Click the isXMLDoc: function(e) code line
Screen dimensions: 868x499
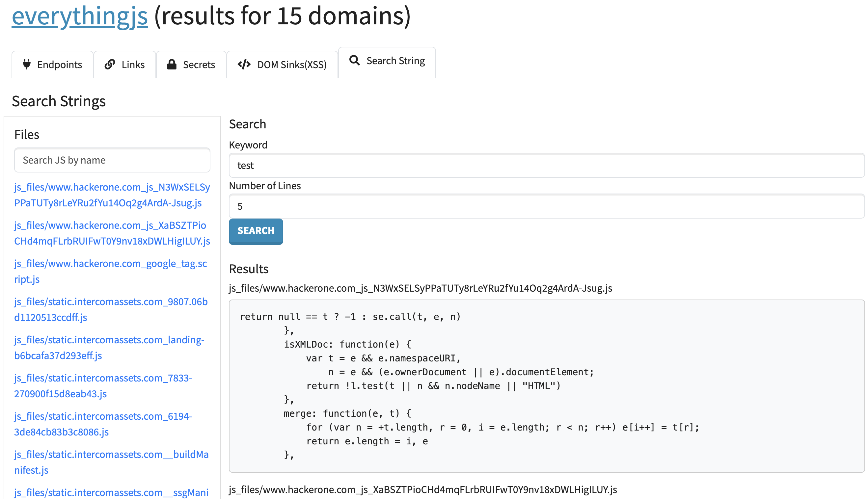tap(348, 344)
